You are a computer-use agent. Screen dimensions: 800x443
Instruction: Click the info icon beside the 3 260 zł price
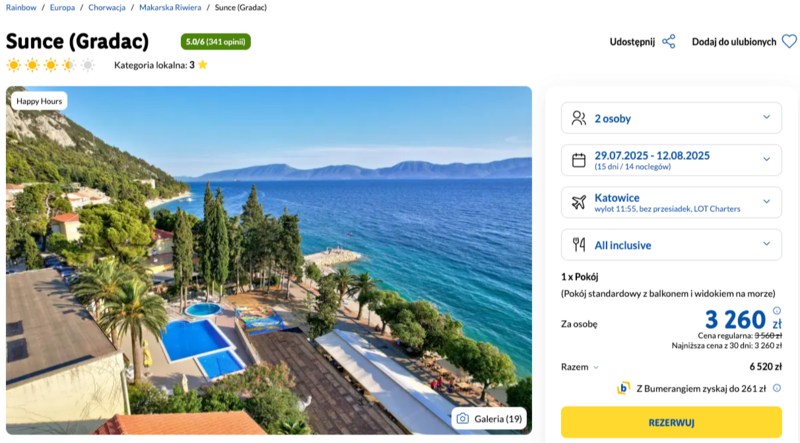point(777,310)
